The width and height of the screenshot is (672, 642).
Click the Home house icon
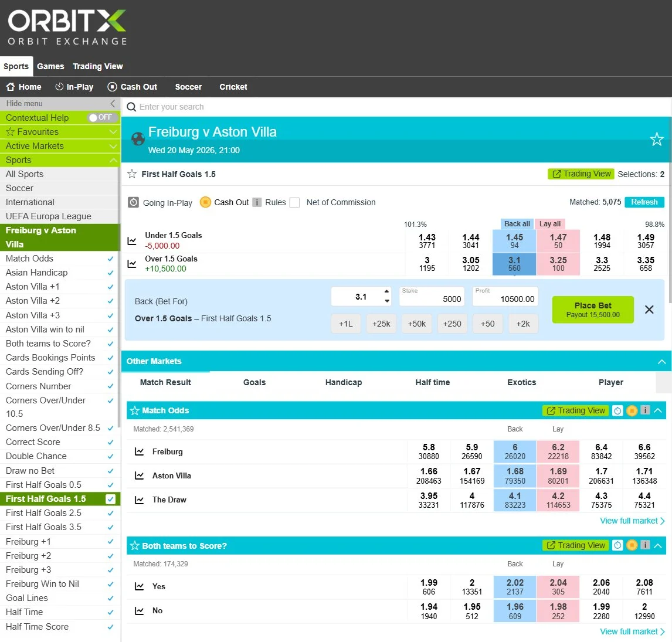click(x=11, y=87)
